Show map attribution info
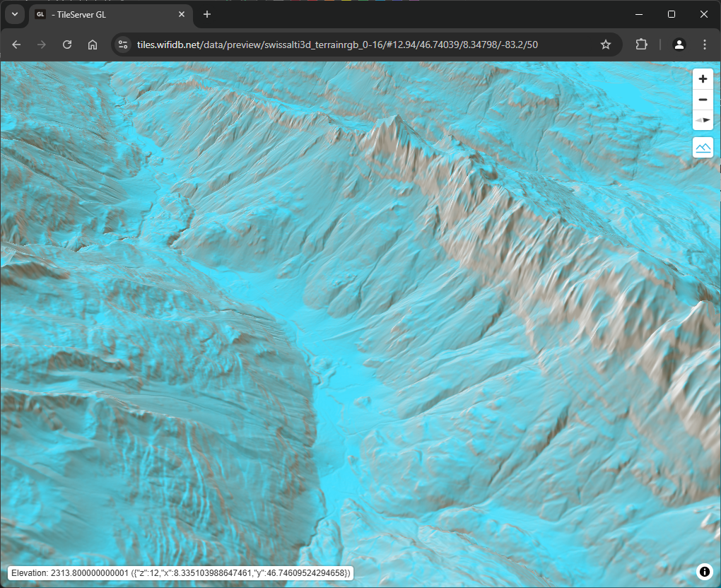Image resolution: width=721 pixels, height=588 pixels. point(705,572)
